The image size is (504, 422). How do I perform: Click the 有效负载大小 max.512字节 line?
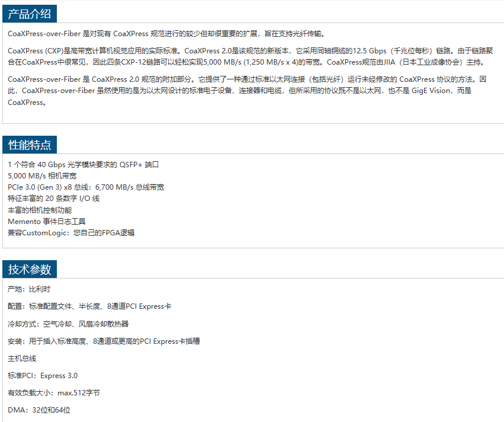pos(54,393)
